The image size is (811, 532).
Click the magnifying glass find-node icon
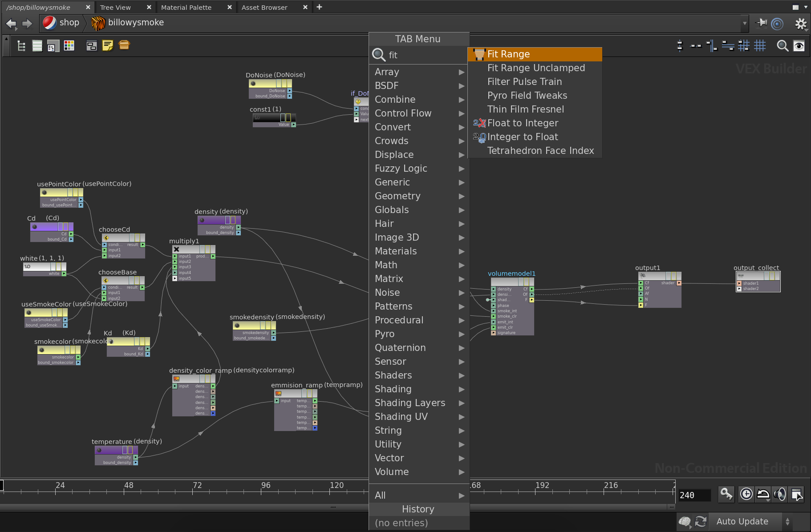[x=782, y=45]
